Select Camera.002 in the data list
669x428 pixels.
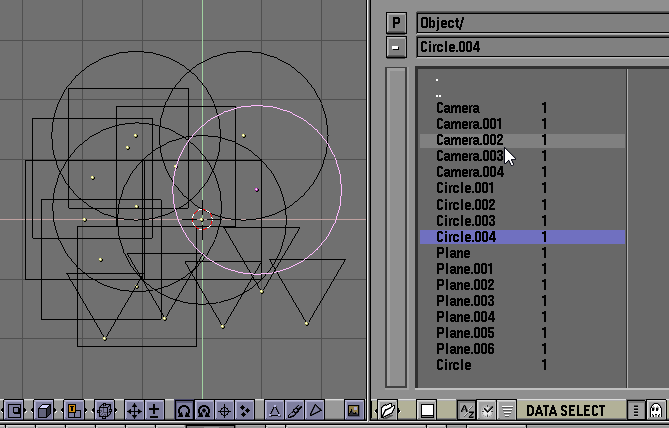pos(522,140)
